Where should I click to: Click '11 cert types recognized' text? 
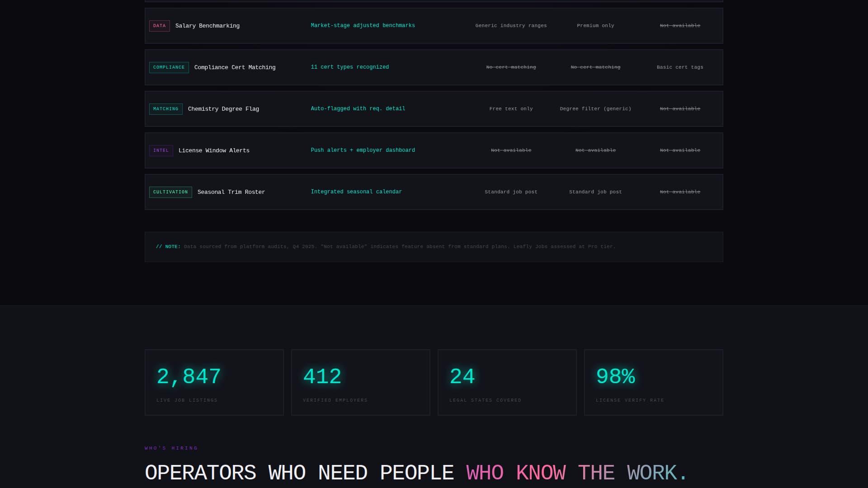coord(349,67)
